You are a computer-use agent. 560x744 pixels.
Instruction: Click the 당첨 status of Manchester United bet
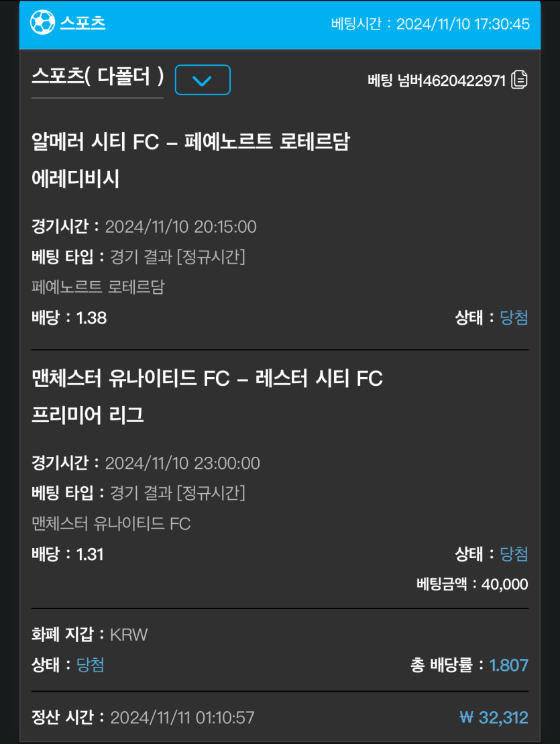(514, 553)
